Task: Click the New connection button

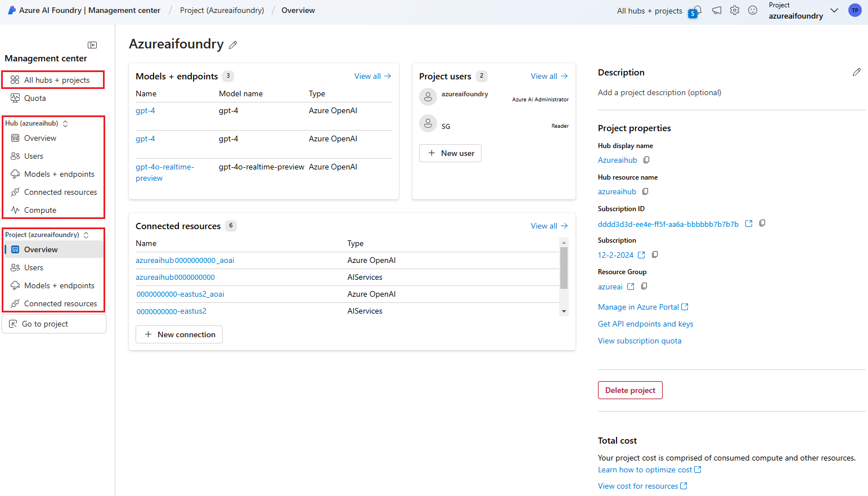Action: [179, 334]
